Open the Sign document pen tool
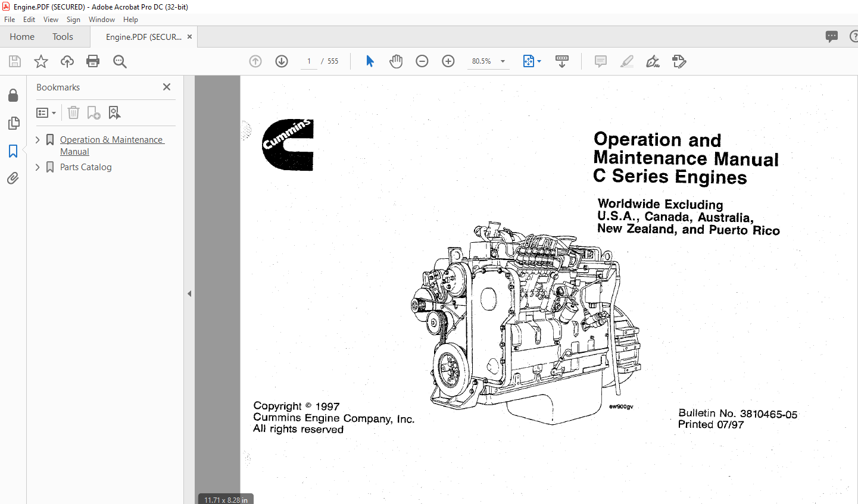The width and height of the screenshot is (858, 504). pos(653,61)
